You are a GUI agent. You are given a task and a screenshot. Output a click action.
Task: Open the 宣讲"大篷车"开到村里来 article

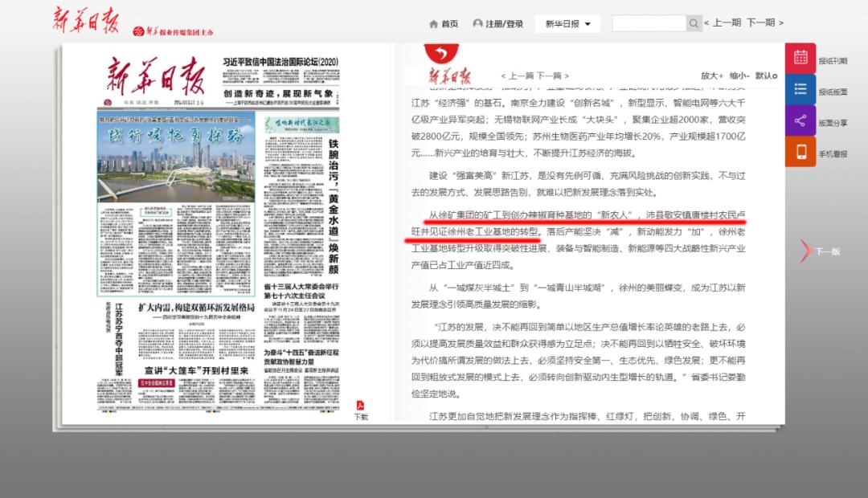(197, 370)
